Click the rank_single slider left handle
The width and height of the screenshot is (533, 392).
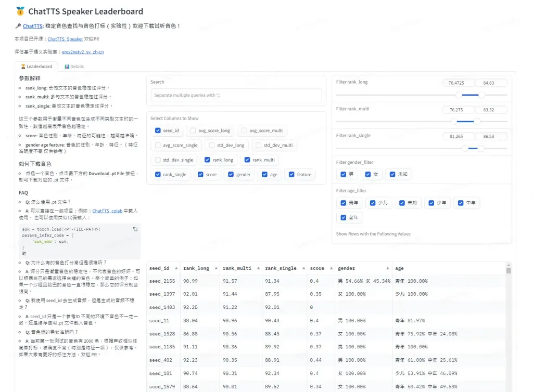(465, 148)
